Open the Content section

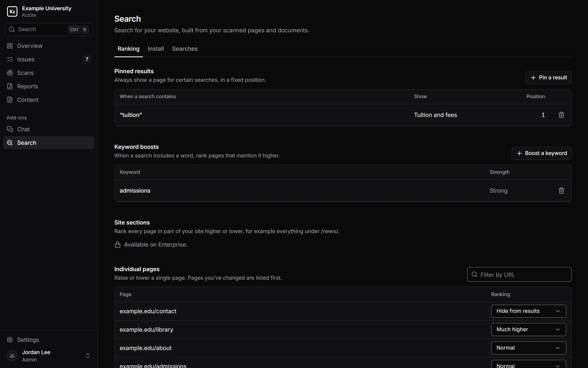(x=49, y=100)
